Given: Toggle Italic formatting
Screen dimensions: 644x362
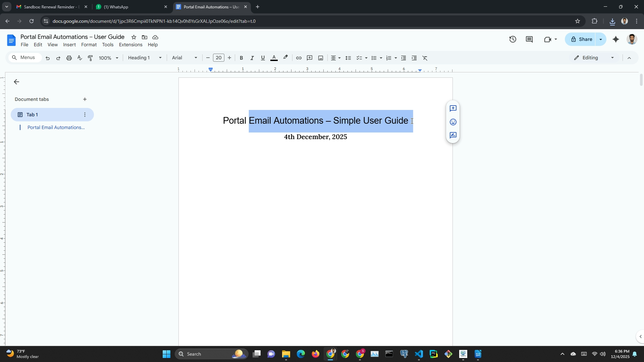Looking at the screenshot, I should 252,58.
